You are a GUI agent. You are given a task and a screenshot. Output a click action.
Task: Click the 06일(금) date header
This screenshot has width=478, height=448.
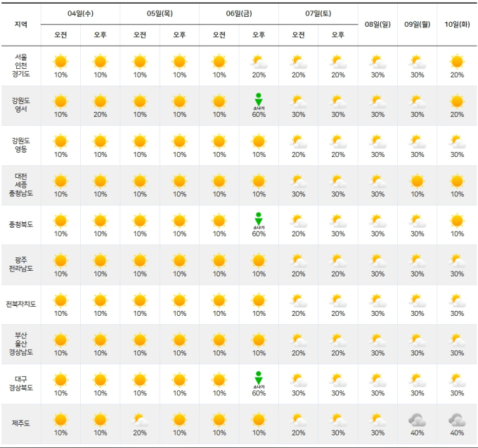click(x=239, y=13)
